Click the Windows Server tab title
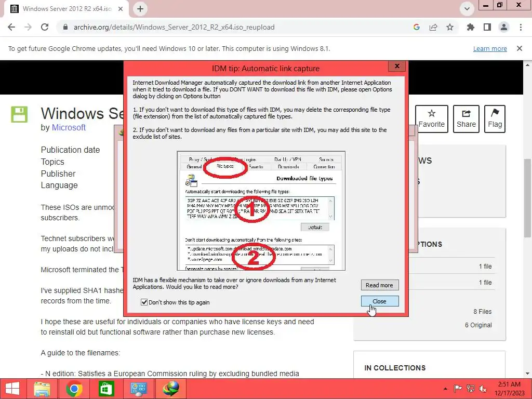The height and width of the screenshot is (399, 532). [67, 9]
